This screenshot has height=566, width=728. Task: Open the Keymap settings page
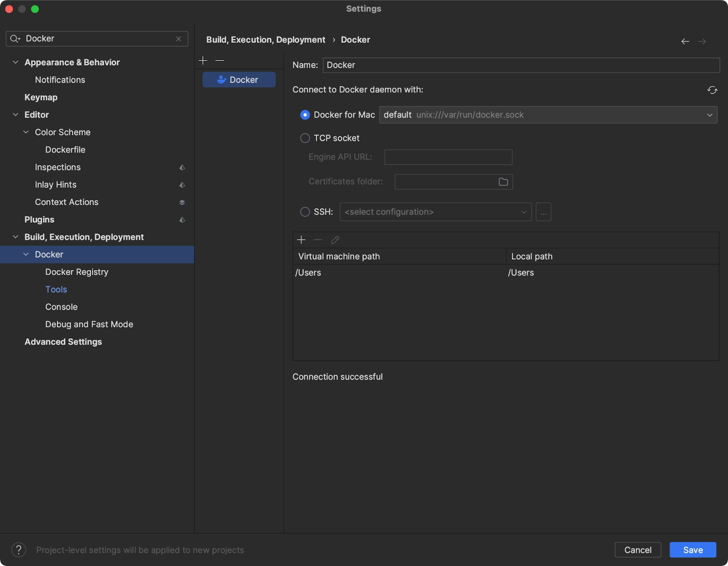point(41,97)
